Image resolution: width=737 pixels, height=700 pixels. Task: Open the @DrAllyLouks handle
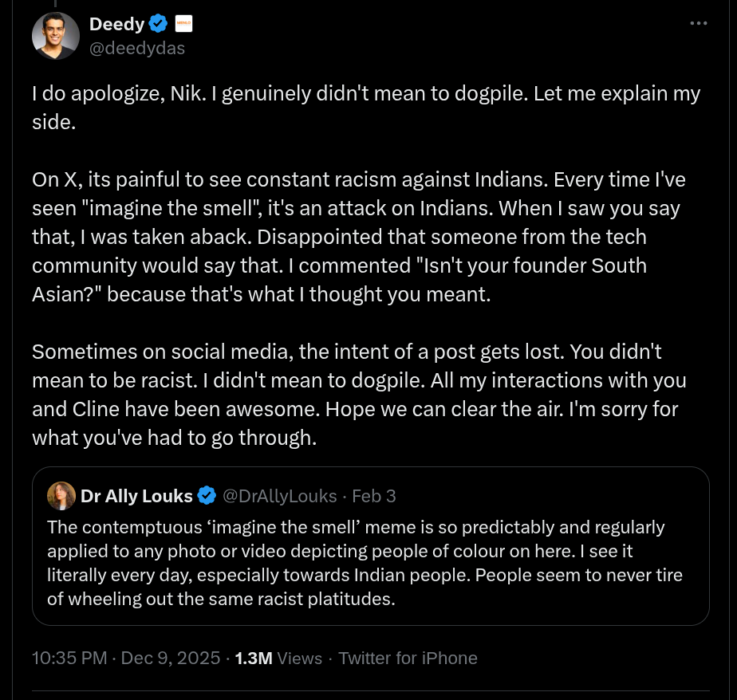coord(280,496)
